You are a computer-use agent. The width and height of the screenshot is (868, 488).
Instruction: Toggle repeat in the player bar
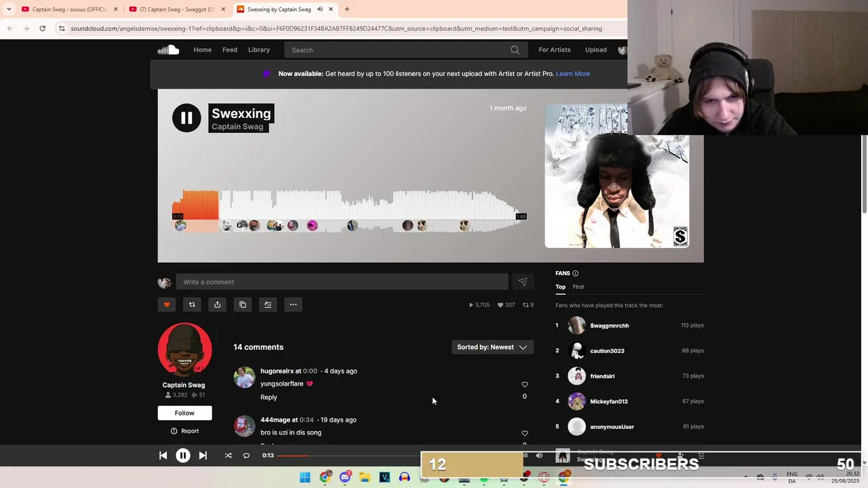pyautogui.click(x=246, y=455)
